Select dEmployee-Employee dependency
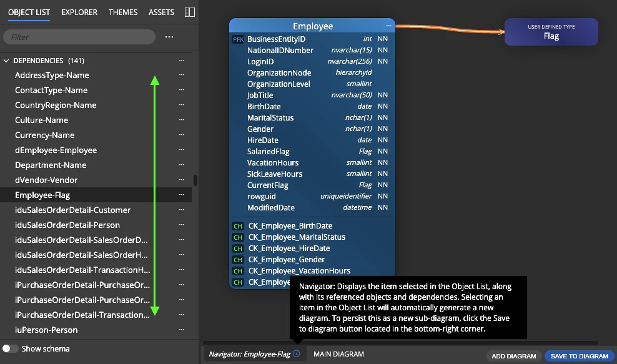617x364 pixels. tap(56, 150)
